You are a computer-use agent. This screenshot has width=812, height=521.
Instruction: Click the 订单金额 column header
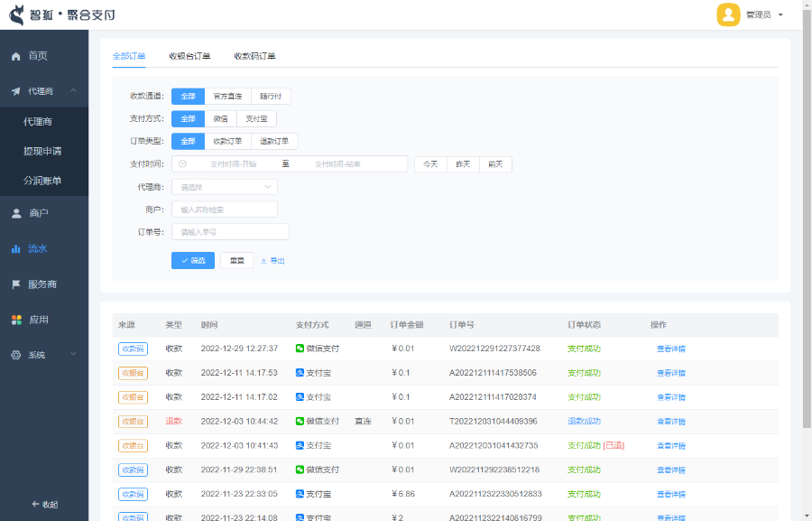coord(407,325)
